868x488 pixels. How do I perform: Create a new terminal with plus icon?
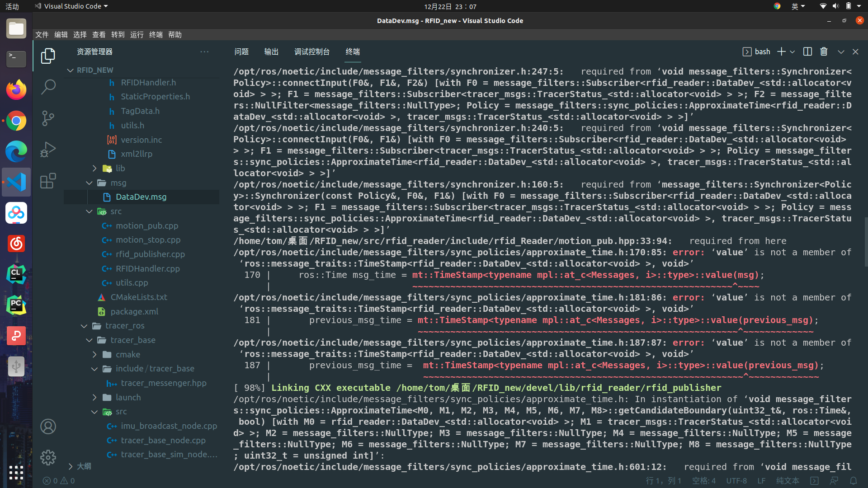click(x=781, y=52)
